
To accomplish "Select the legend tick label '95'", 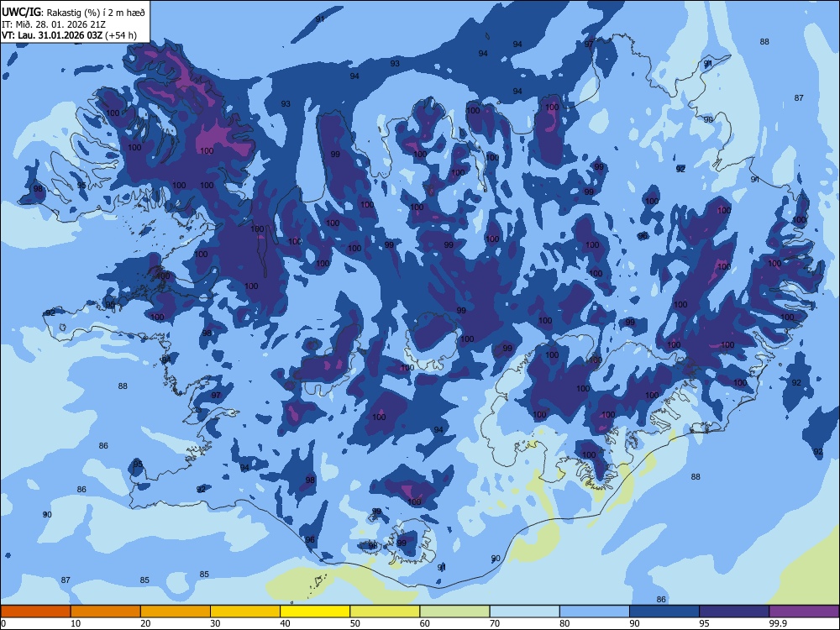I will pos(705,623).
